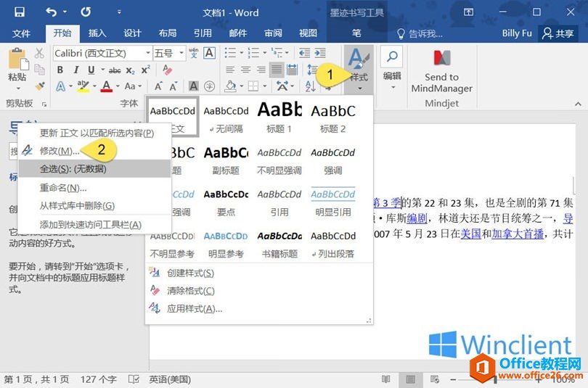Open the Calibri font name dropdown
Image resolution: width=588 pixels, height=388 pixels.
(x=148, y=53)
